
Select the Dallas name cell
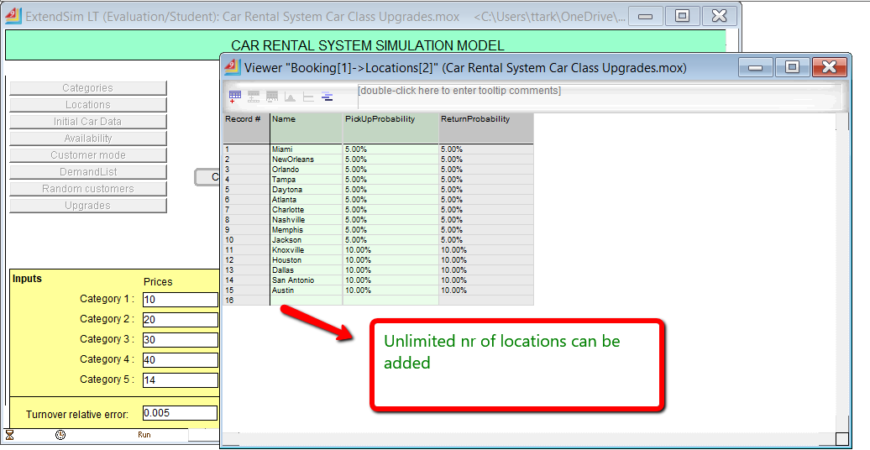coord(306,270)
